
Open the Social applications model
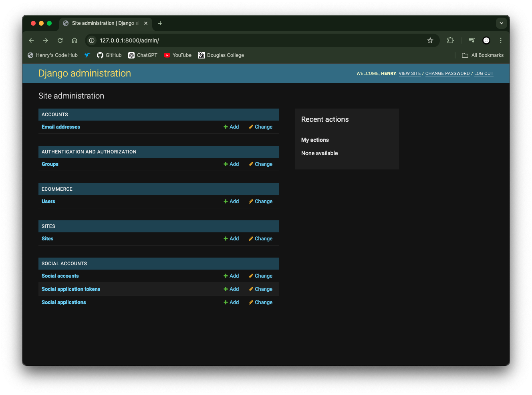pos(64,302)
